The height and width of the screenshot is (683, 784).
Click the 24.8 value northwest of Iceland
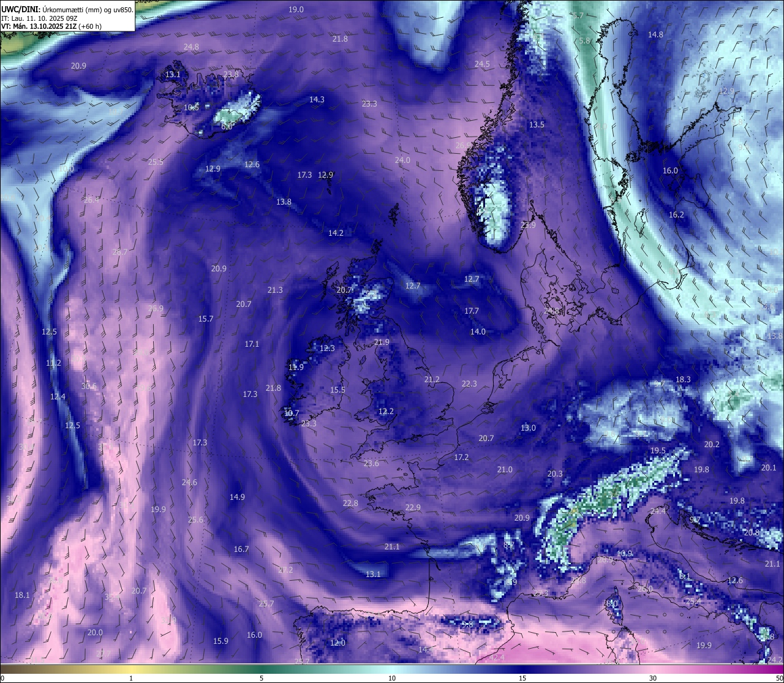point(191,47)
